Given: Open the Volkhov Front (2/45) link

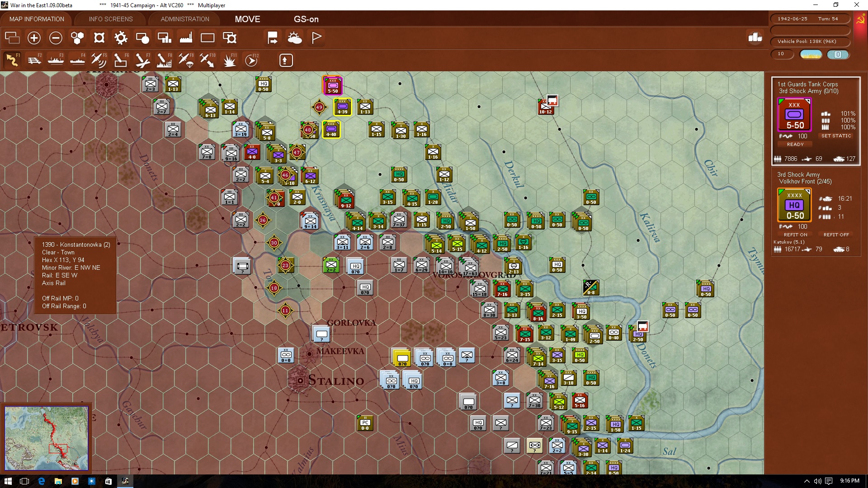Looking at the screenshot, I should (x=805, y=182).
